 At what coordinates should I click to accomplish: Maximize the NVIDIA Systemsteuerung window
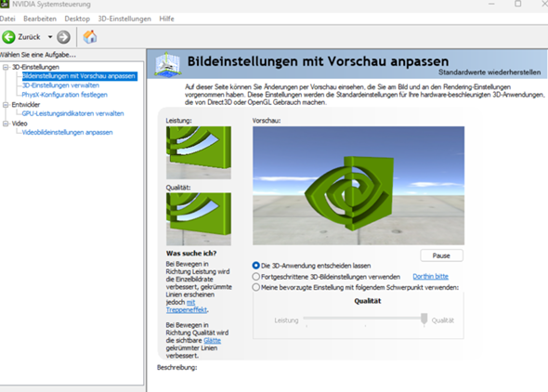point(517,4)
